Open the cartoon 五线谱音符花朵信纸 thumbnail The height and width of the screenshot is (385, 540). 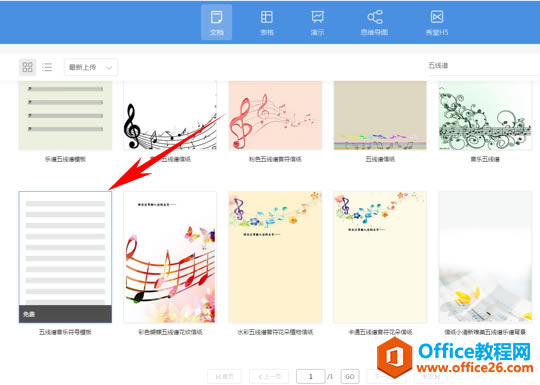tap(380, 257)
